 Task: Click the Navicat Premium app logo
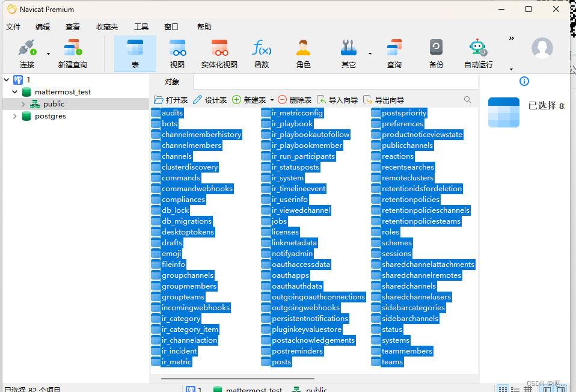(x=12, y=9)
